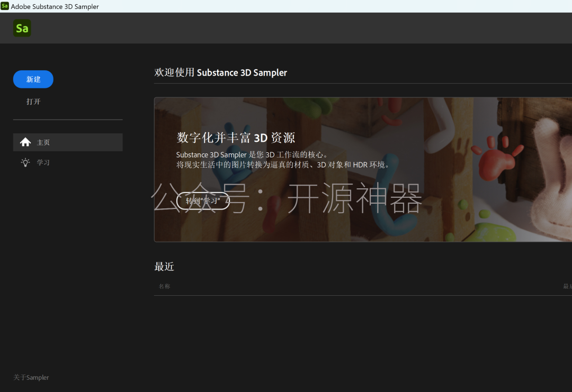
Task: Click the small Sa icon in the title bar
Action: click(5, 6)
